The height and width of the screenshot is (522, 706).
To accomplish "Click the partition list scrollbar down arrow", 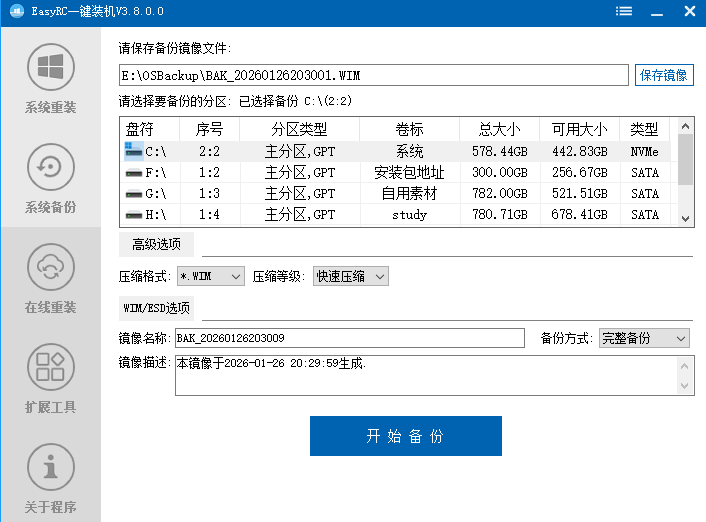I will [685, 218].
